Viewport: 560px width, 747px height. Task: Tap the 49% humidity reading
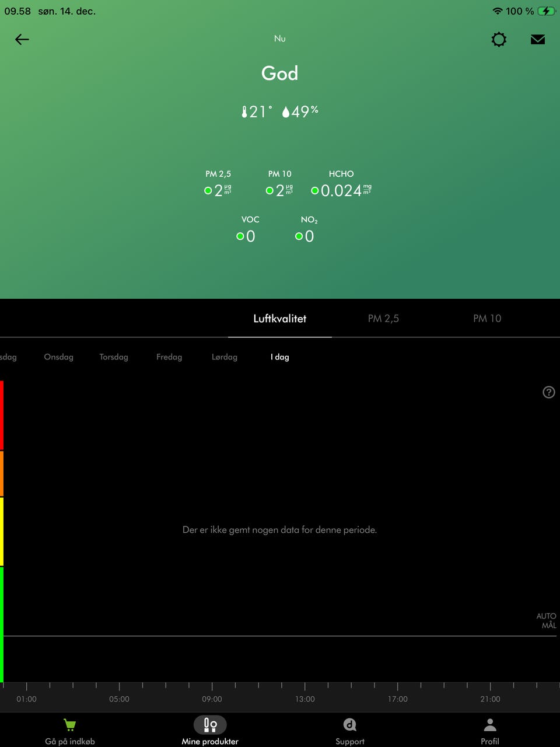point(305,111)
